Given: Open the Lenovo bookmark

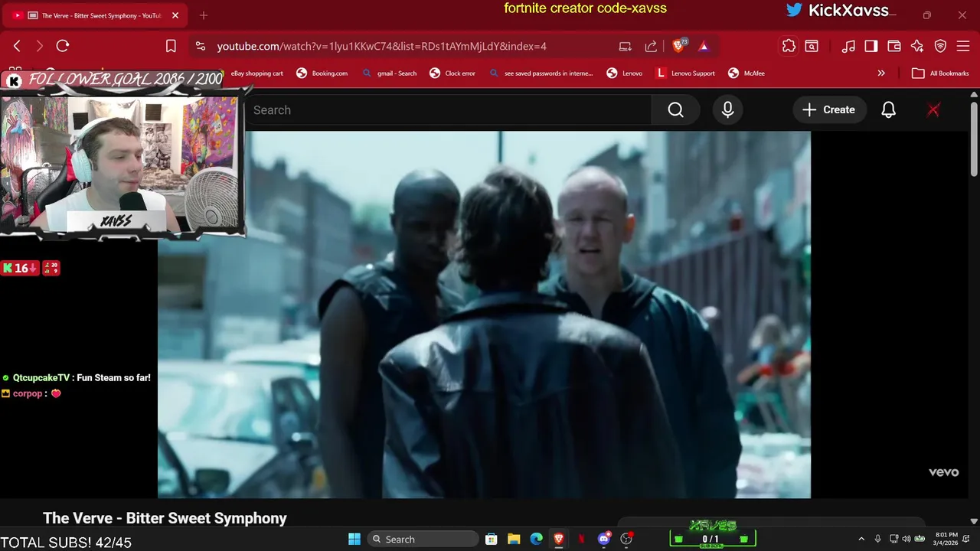Looking at the screenshot, I should (x=625, y=73).
